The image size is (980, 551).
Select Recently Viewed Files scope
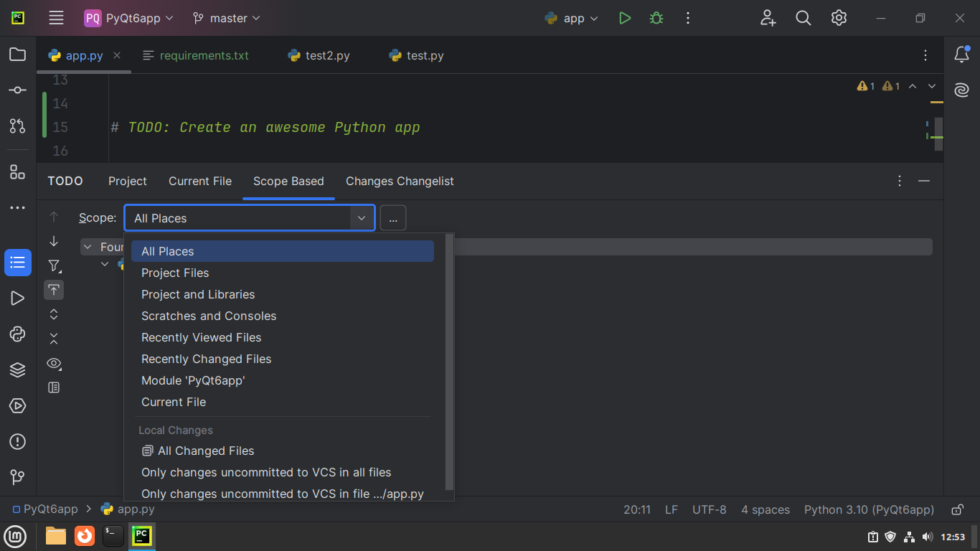point(283,337)
